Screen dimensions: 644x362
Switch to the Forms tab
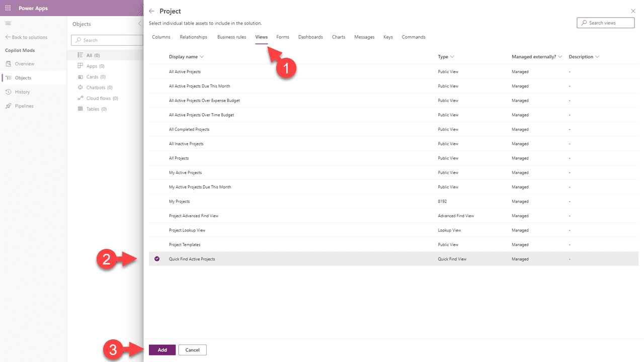pos(282,37)
